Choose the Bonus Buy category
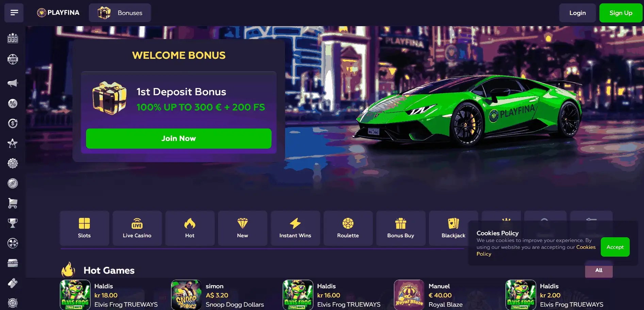Screen dimensions: 644x310 (x=401, y=228)
